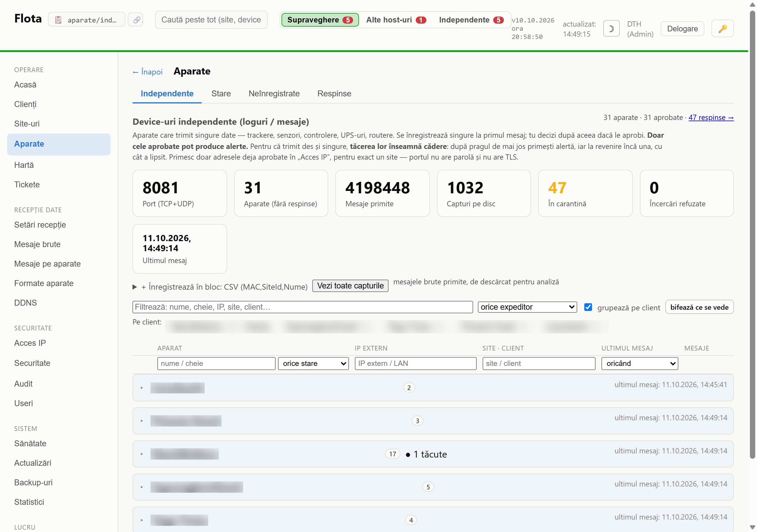The height and width of the screenshot is (532, 757).
Task: Click the global search field
Action: 211,20
